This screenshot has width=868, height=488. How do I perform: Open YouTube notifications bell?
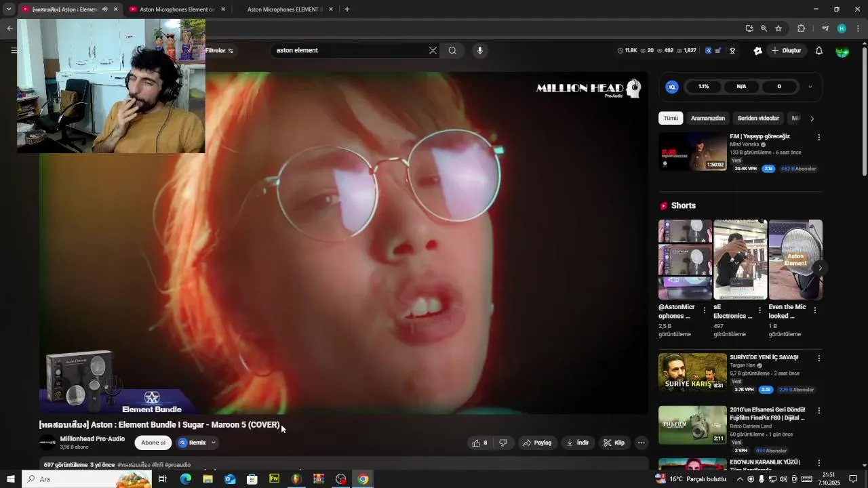pos(818,51)
